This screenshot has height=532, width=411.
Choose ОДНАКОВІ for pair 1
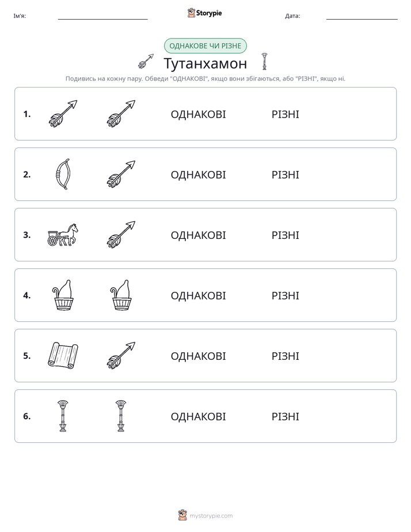point(198,115)
